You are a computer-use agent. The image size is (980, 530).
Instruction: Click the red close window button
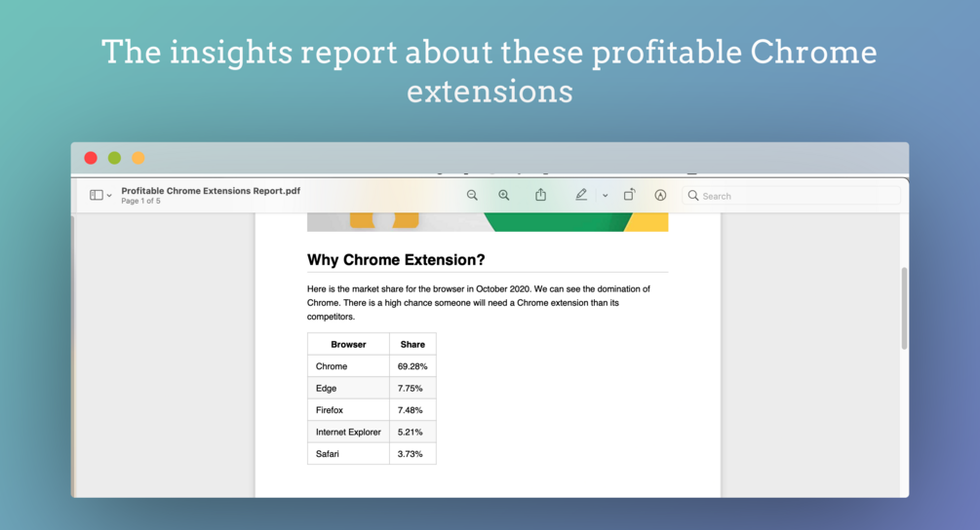(x=91, y=158)
